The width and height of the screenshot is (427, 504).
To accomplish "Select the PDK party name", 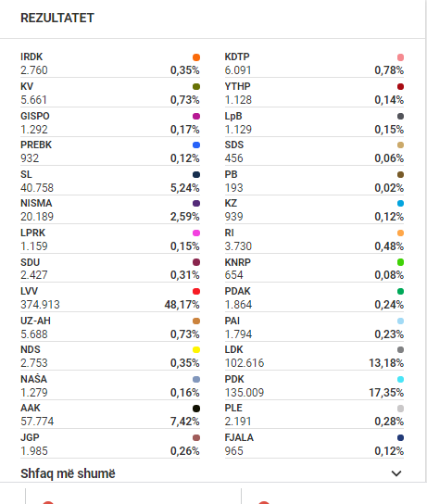I will [x=234, y=379].
